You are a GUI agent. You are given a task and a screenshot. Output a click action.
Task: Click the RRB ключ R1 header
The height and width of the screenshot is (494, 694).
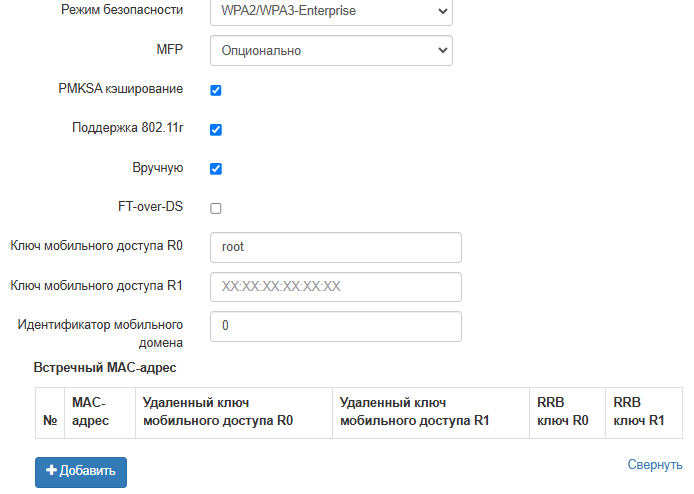644,413
